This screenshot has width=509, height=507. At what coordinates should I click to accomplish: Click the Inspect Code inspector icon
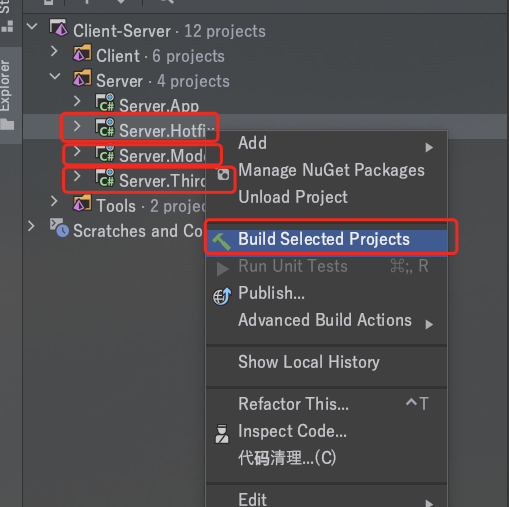pos(222,434)
